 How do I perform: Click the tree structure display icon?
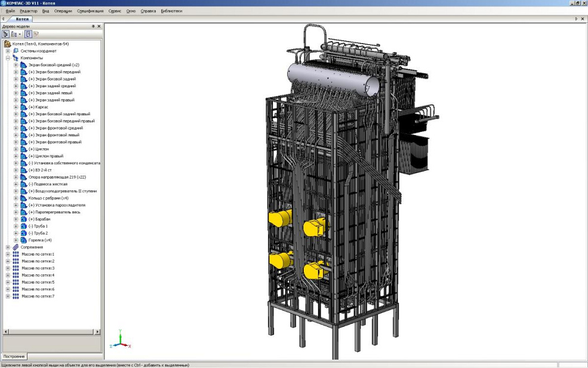click(5, 34)
